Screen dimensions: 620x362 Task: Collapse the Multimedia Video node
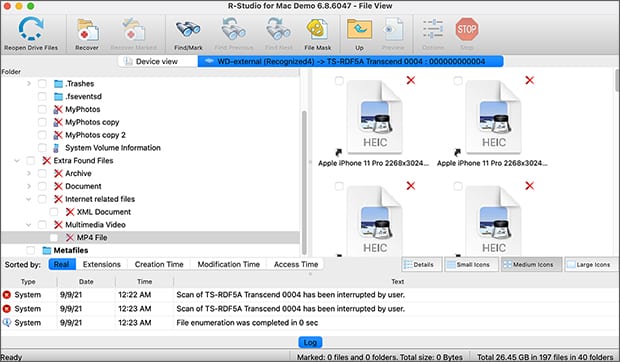tap(28, 225)
